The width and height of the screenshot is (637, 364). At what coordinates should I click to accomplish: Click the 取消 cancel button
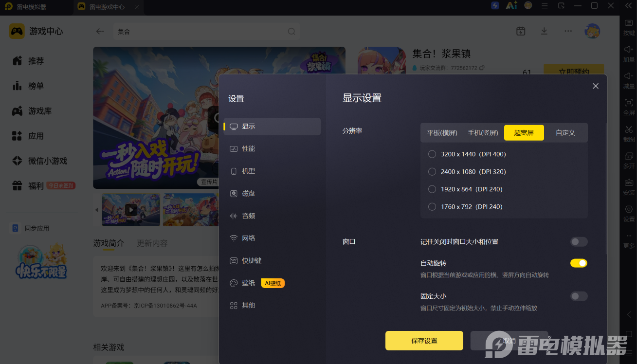tap(510, 341)
